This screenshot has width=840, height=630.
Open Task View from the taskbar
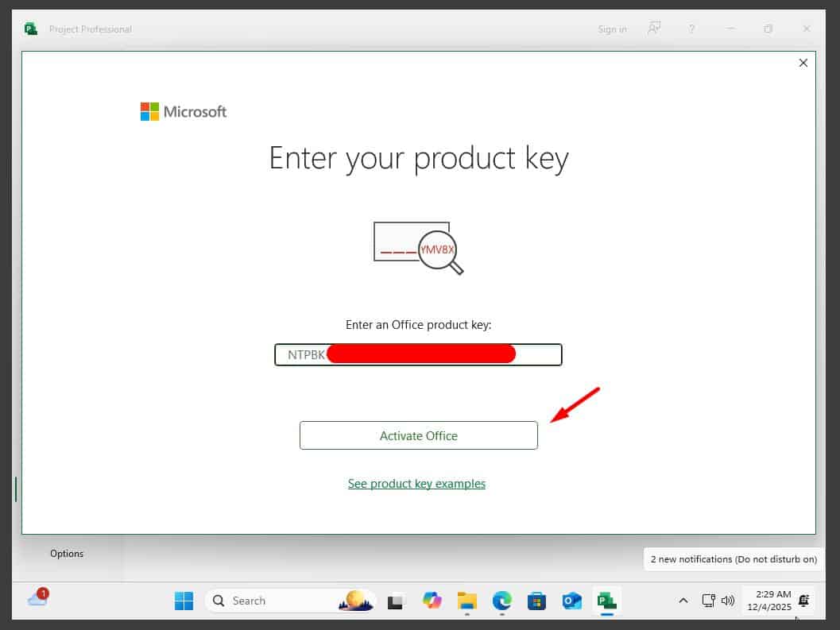tap(395, 601)
